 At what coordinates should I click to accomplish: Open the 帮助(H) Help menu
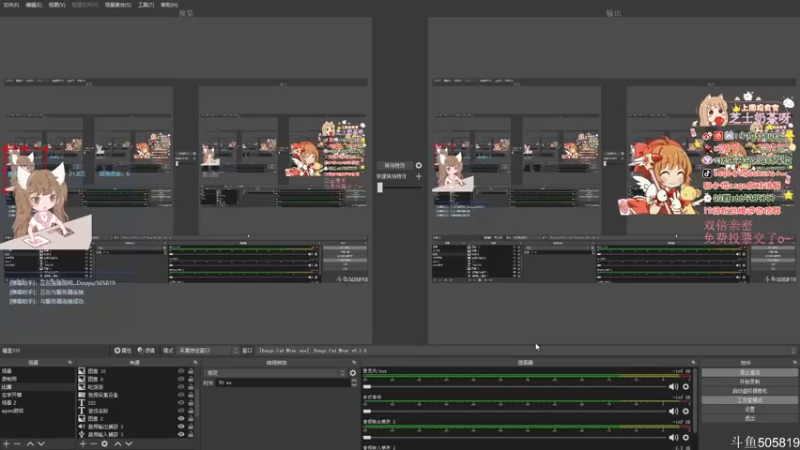pyautogui.click(x=169, y=5)
